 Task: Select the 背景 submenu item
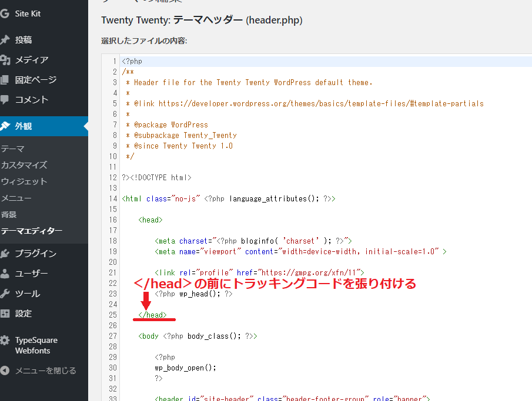(x=9, y=215)
